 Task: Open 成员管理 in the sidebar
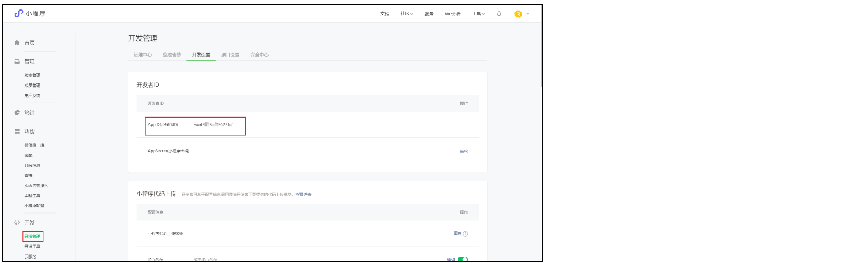[32, 86]
